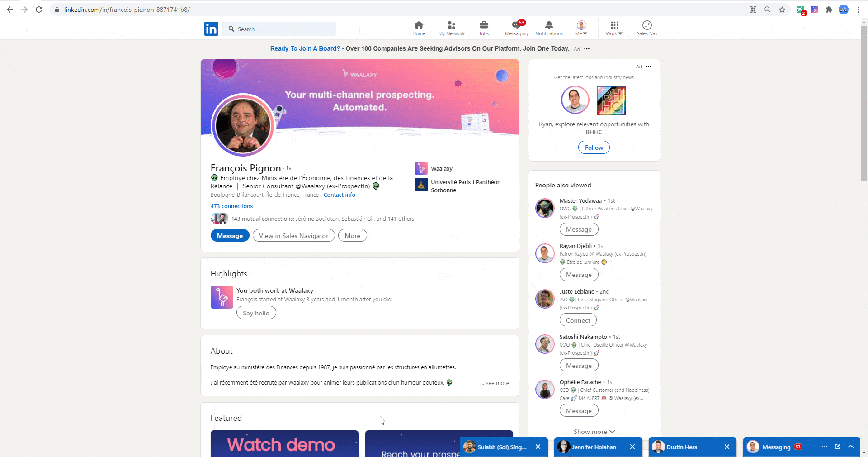This screenshot has height=457, width=868.
Task: Click View in Sales Navigator button
Action: 294,236
